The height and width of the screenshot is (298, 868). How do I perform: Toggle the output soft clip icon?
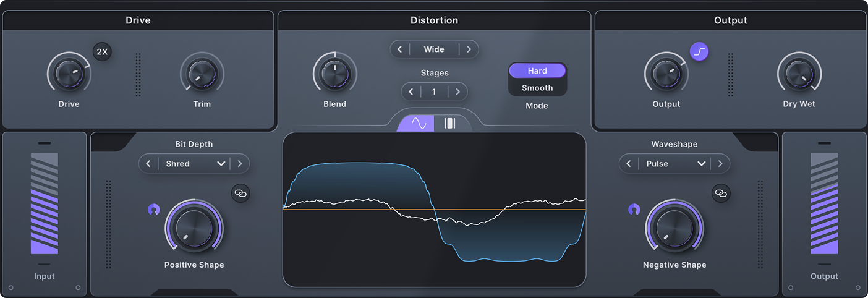pyautogui.click(x=699, y=52)
